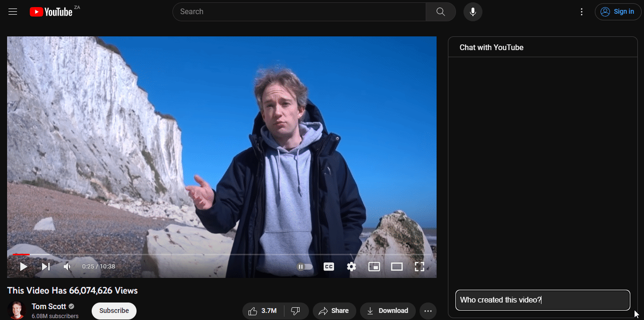Open the player settings gear

(352, 266)
